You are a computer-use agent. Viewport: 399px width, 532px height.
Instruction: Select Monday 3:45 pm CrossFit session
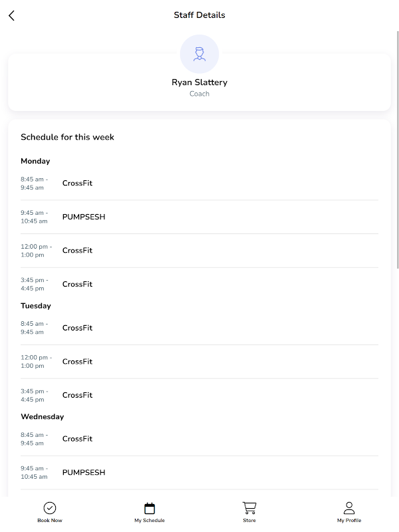(x=77, y=285)
